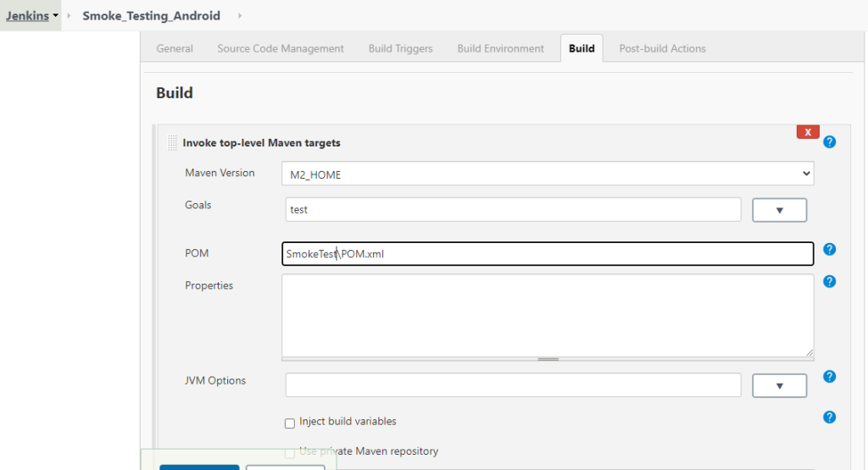
Task: Open the Build Triggers tab
Action: pyautogui.click(x=401, y=48)
